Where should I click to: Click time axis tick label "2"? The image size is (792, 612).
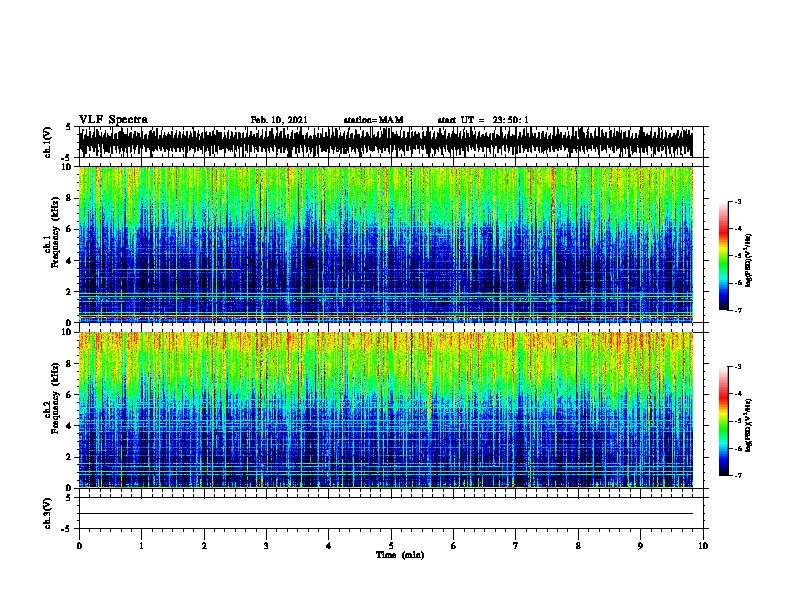204,546
